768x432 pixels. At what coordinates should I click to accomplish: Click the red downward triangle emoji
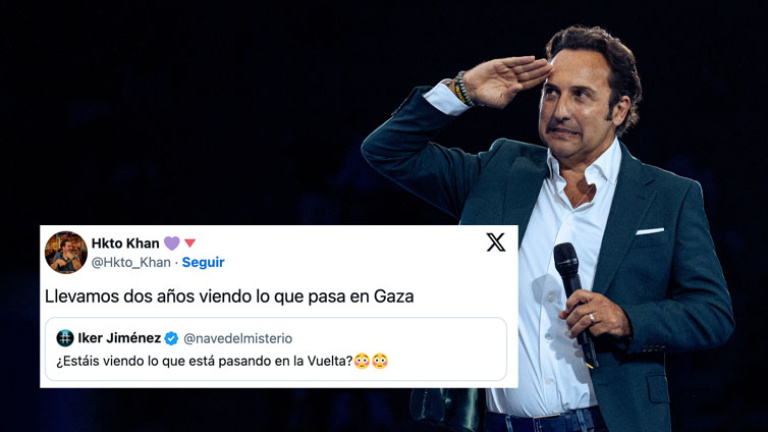(x=190, y=242)
